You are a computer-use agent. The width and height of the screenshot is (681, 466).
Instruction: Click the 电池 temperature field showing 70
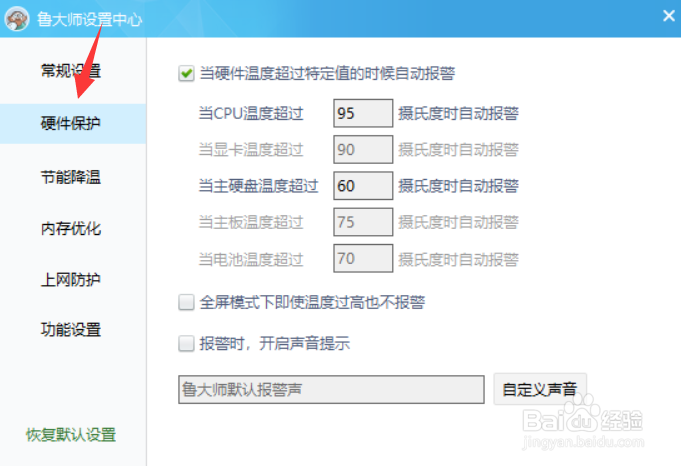click(x=363, y=258)
